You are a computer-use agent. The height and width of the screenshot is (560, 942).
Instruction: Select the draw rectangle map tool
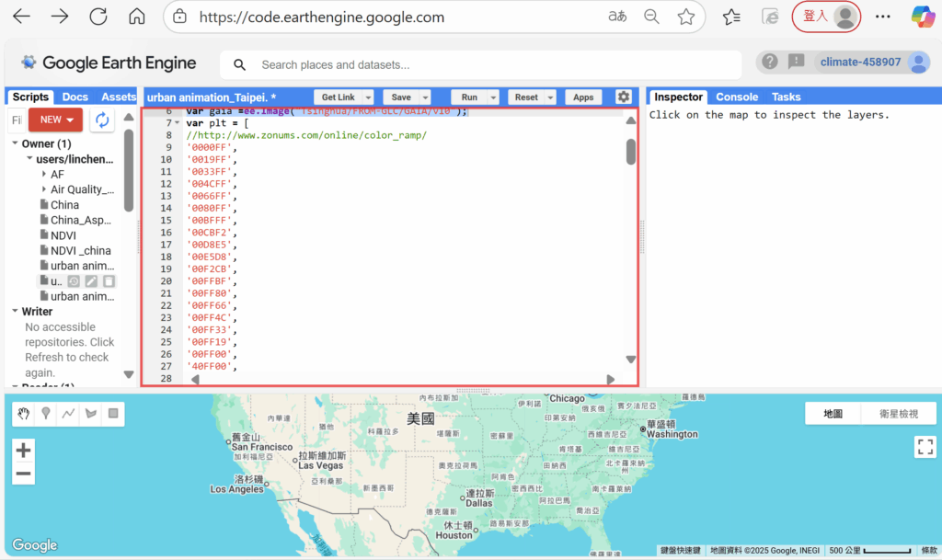click(113, 414)
